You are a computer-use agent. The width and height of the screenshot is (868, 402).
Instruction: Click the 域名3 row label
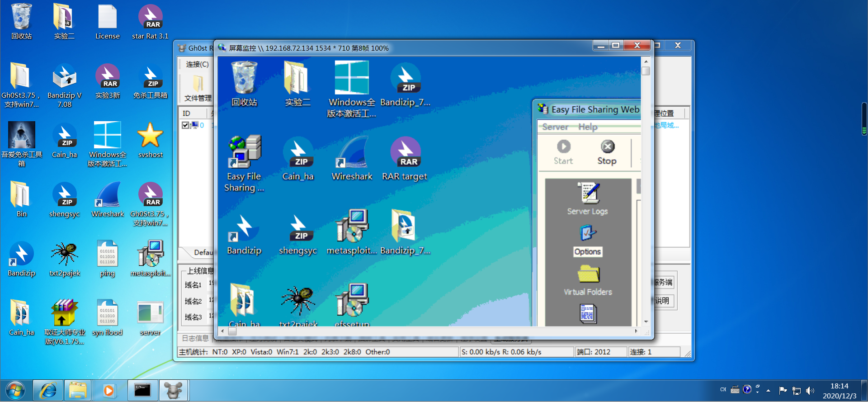tap(193, 317)
